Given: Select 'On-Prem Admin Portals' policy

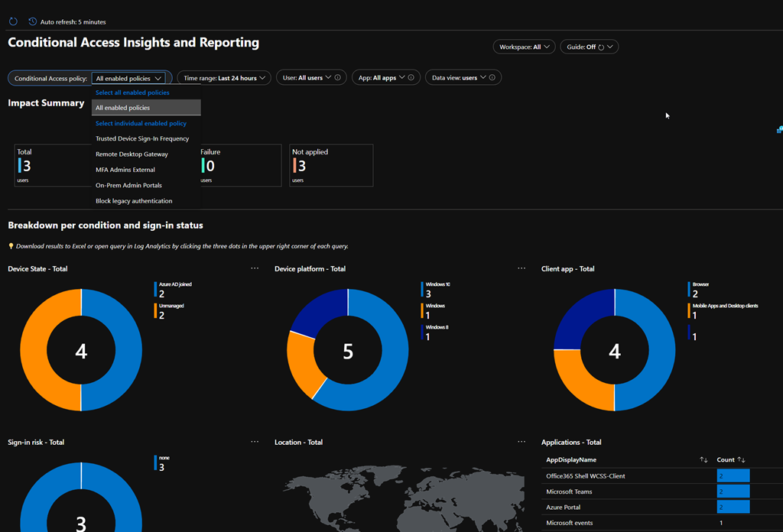Looking at the screenshot, I should pos(146,185).
